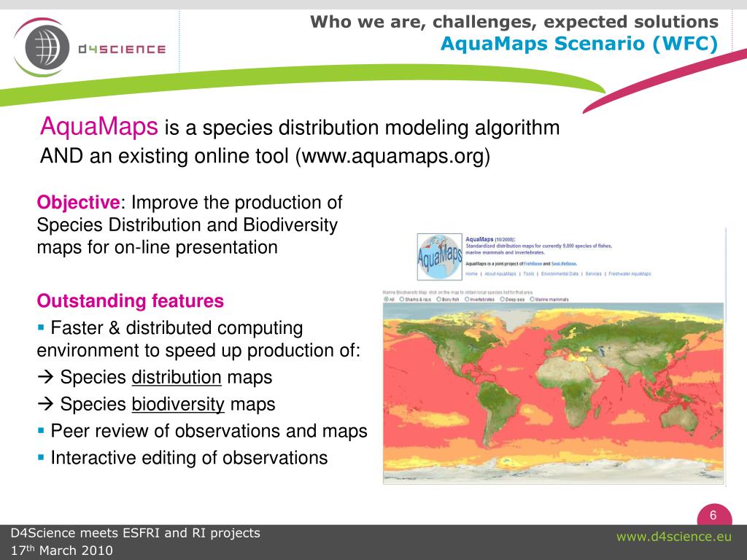Click the www.aquamaps.org address text
This screenshot has width=747, height=560.
[392, 156]
